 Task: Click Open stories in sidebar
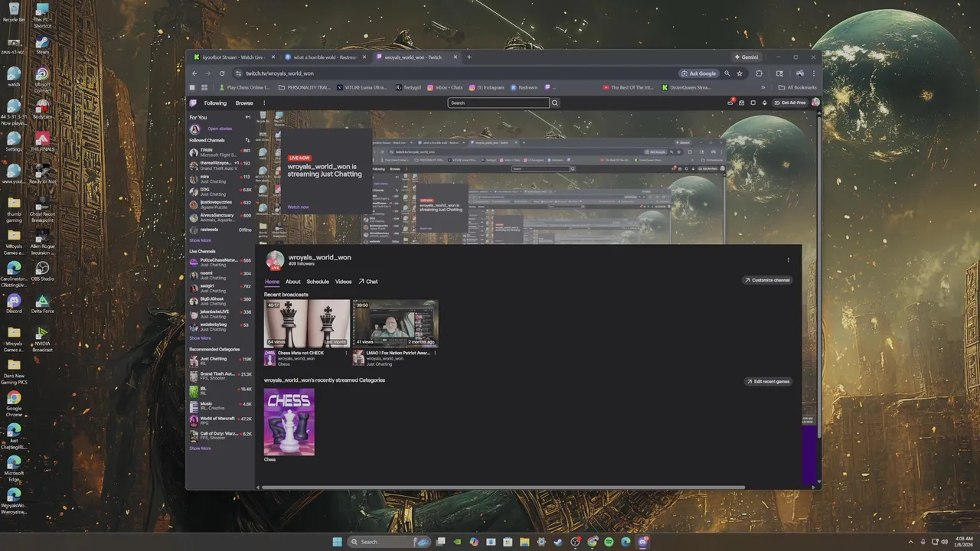(x=220, y=129)
